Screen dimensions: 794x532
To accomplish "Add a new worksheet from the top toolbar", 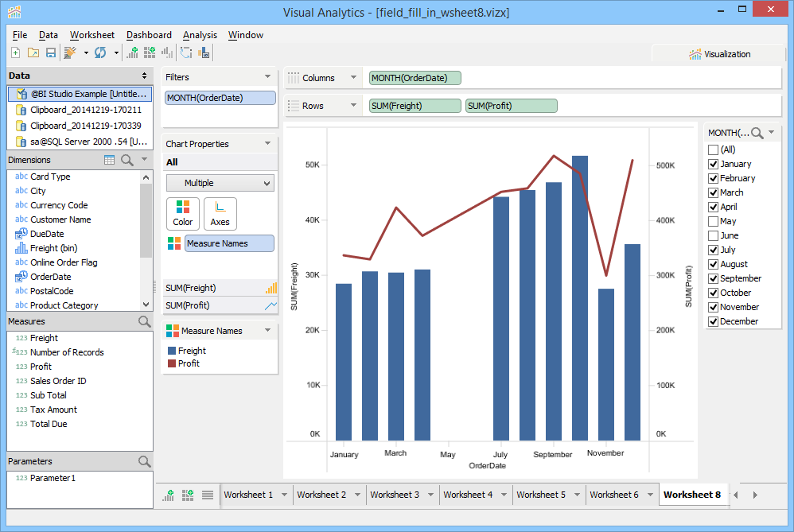I will pyautogui.click(x=133, y=52).
